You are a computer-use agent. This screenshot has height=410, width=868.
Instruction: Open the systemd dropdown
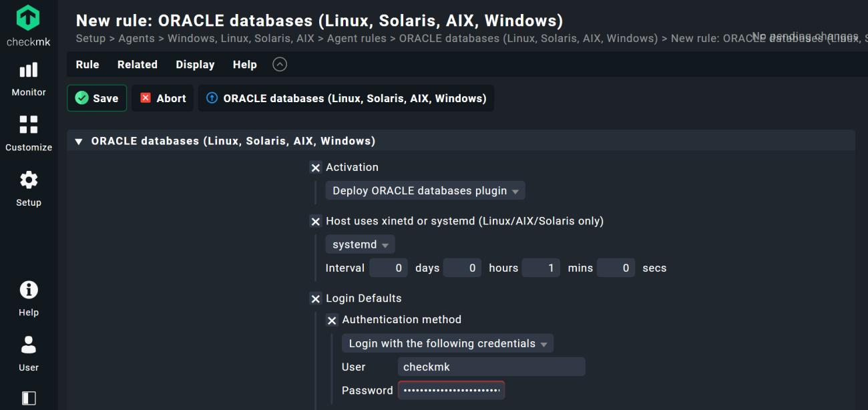360,245
